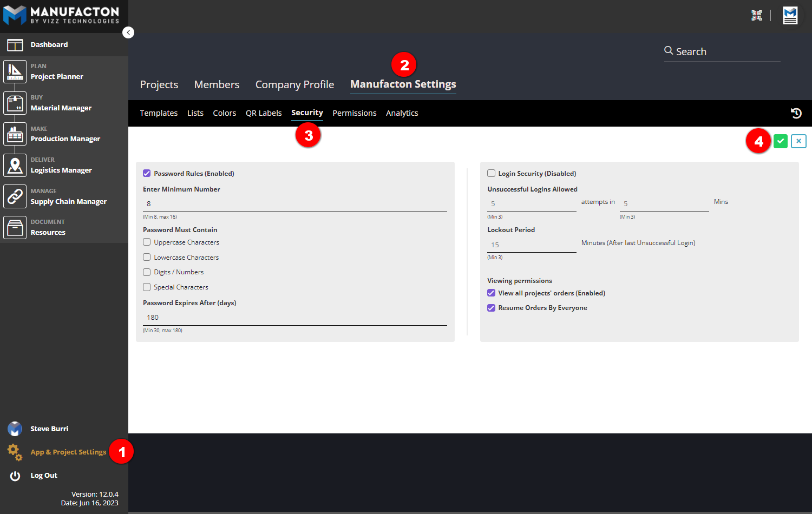Collapse the left sidebar with chevron
The width and height of the screenshot is (812, 514).
[x=128, y=32]
